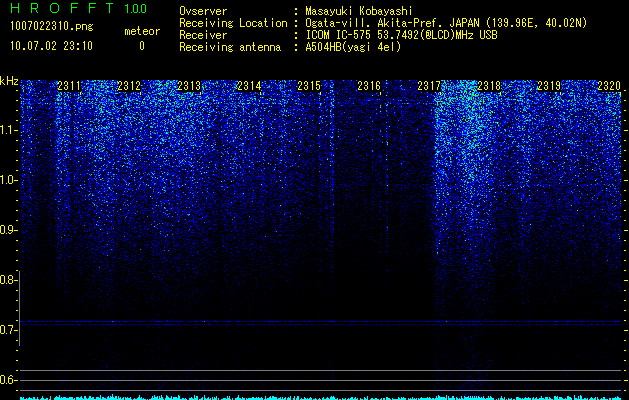Image resolution: width=629 pixels, height=400 pixels.
Task: Click the 2315 time marker
Action: (309, 86)
